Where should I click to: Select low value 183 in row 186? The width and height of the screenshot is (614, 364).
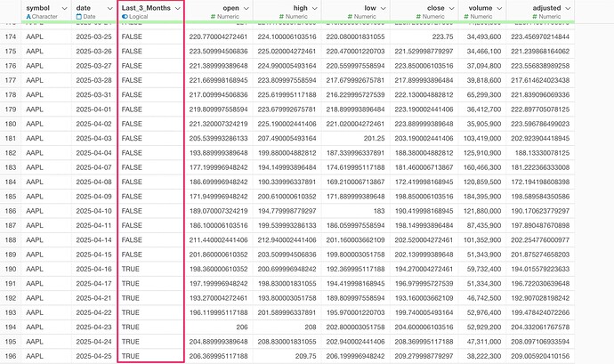[379, 211]
